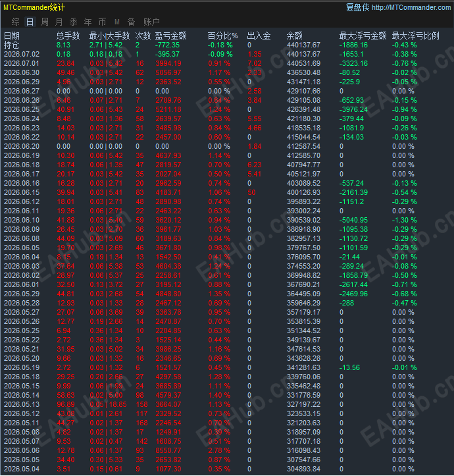The image size is (454, 476).
Task: Click the 1.40 % percentage cell
Action: tap(219, 395)
